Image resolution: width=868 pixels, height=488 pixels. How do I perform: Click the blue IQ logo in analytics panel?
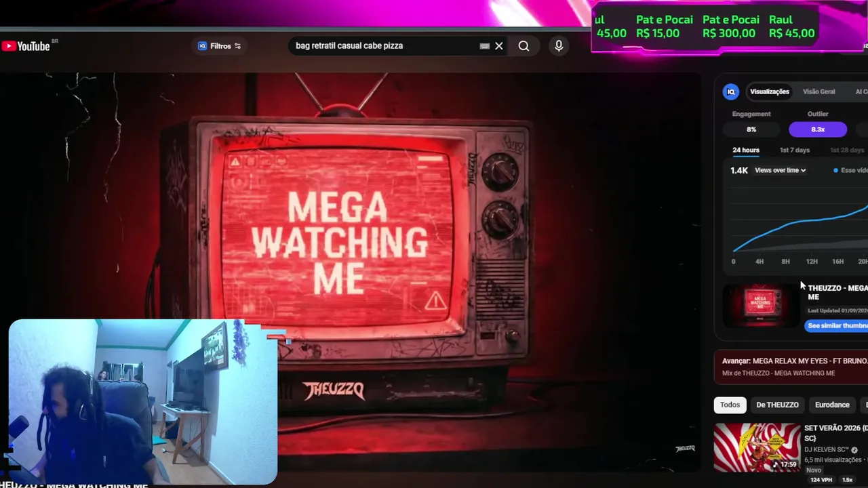[731, 91]
